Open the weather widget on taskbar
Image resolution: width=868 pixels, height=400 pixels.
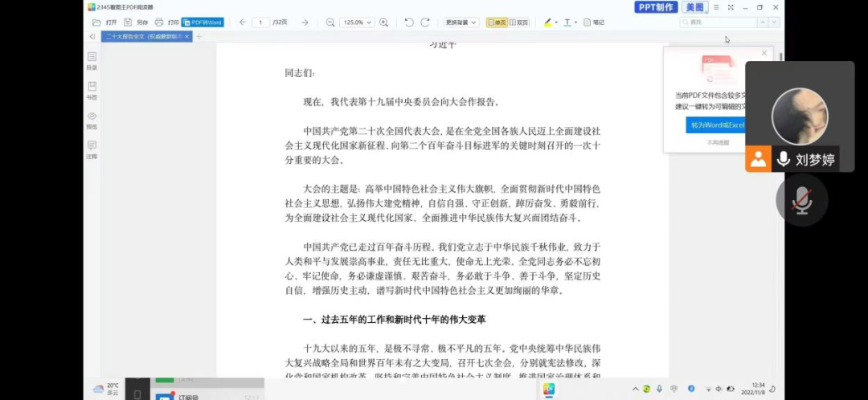pos(106,389)
